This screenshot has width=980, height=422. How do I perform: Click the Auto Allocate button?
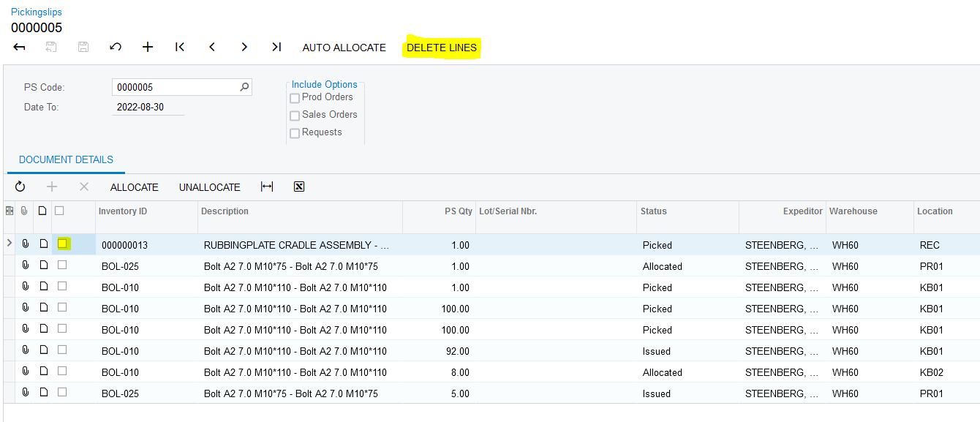344,48
